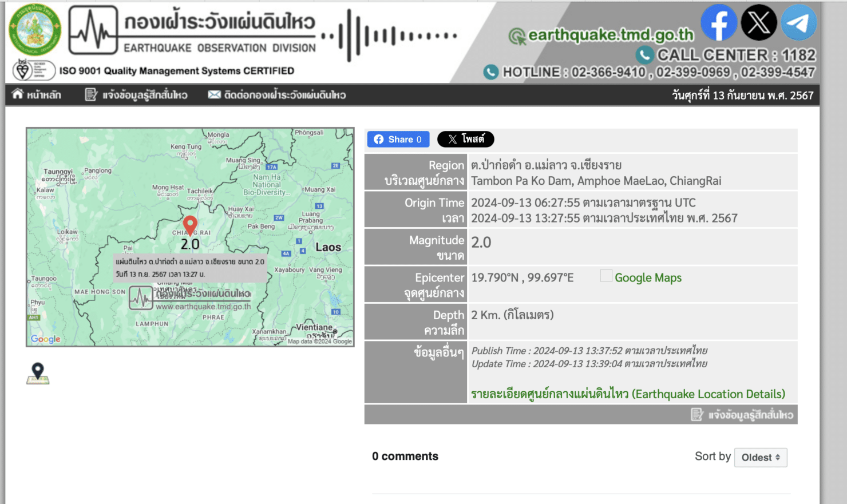
Task: Open the Telegram icon in header
Action: [x=798, y=23]
